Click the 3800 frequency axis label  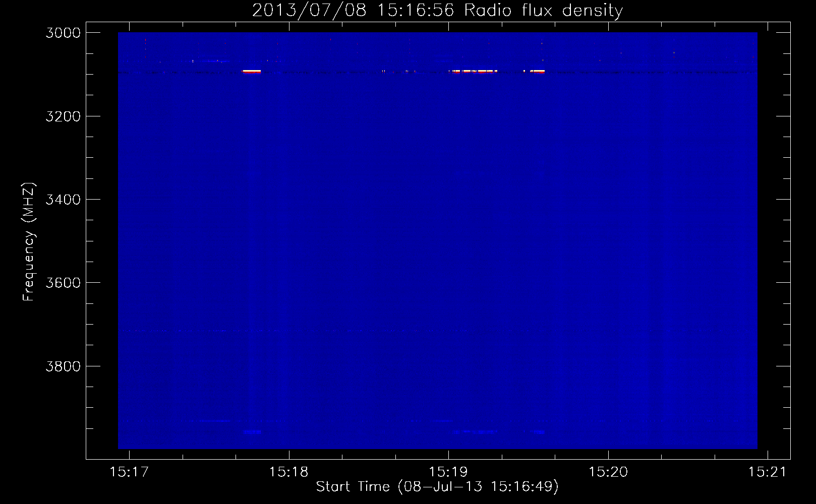[63, 366]
